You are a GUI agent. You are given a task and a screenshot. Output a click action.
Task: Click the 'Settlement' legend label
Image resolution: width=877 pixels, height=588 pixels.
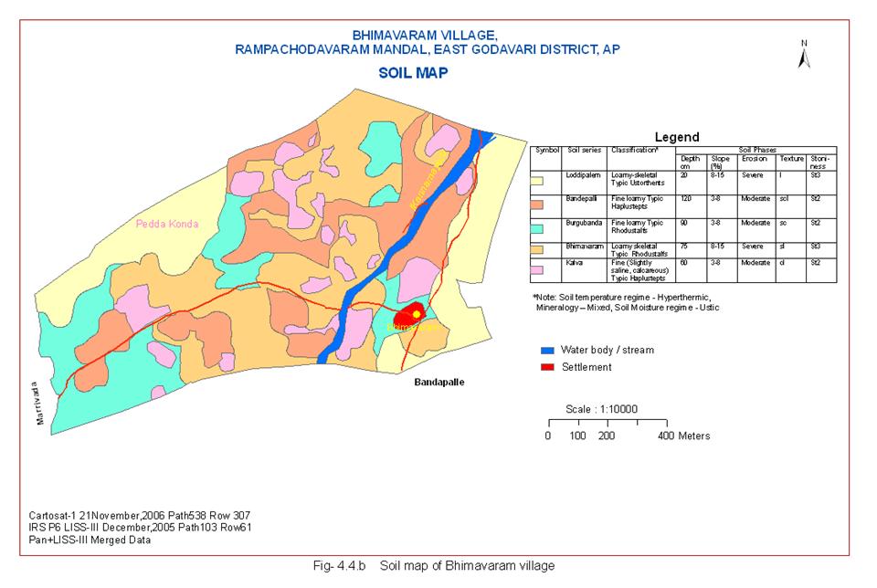(x=586, y=367)
